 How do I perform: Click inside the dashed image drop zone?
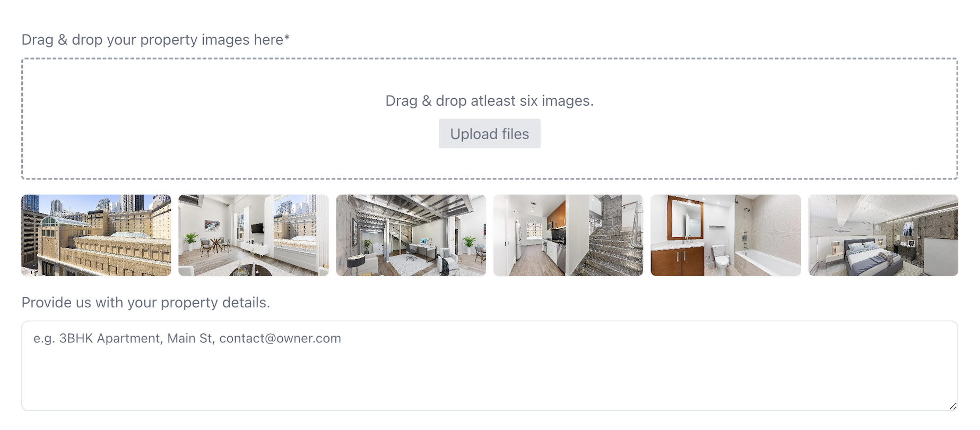coord(489,119)
